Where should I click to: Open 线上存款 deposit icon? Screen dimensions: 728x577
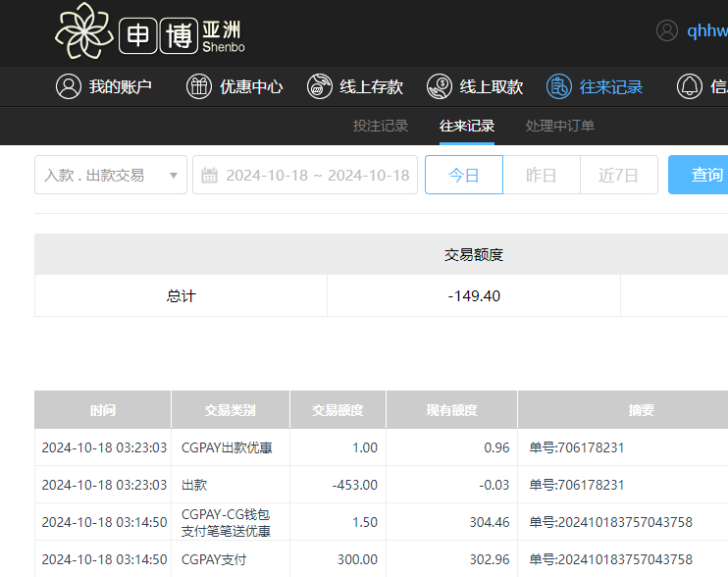coord(320,86)
